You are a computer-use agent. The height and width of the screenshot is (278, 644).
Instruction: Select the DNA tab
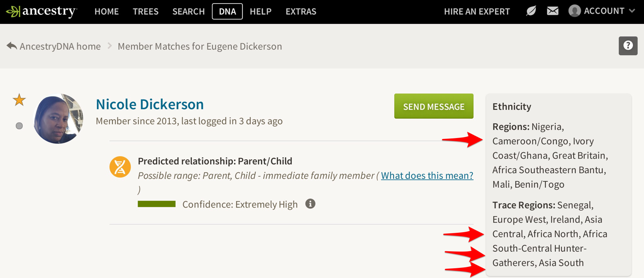point(227,12)
